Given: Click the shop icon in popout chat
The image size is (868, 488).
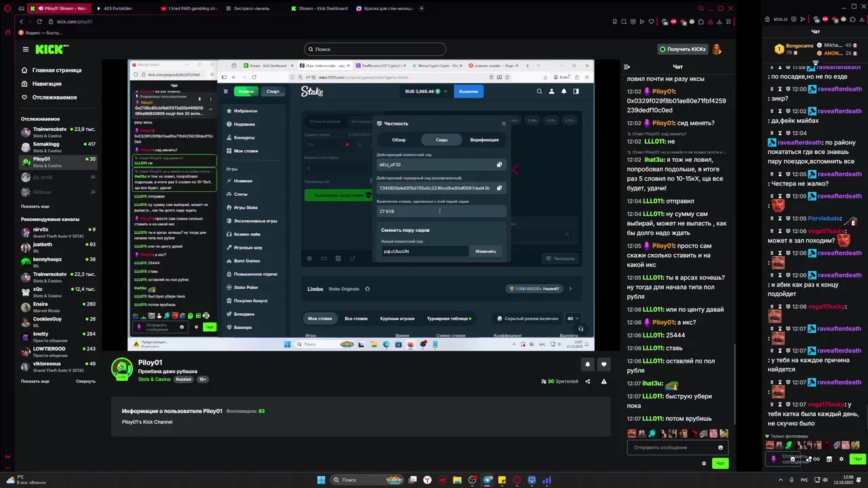Looking at the screenshot, I should [x=829, y=459].
